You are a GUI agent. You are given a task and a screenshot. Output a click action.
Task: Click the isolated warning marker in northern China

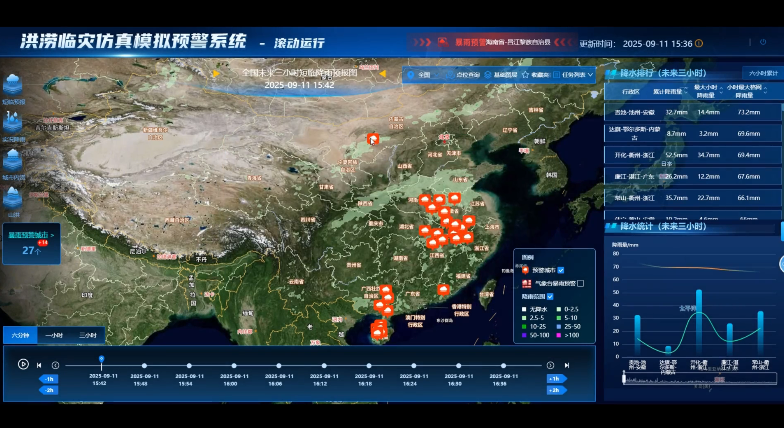tap(373, 139)
